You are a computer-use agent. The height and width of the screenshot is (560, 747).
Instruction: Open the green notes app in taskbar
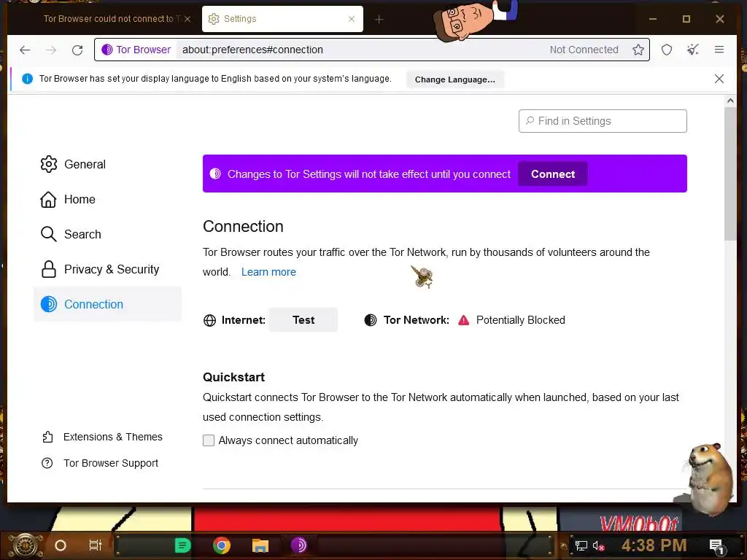[182, 545]
